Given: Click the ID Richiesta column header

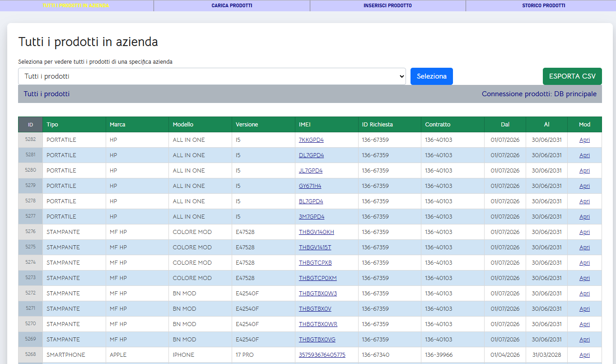Looking at the screenshot, I should 390,125.
